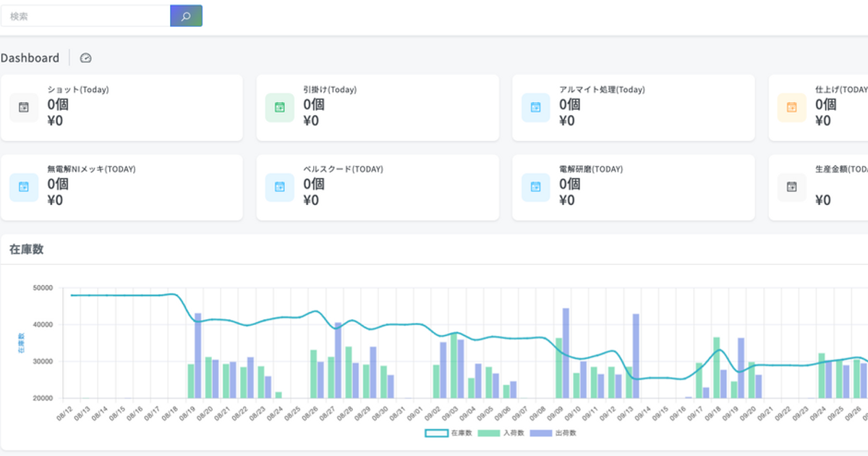Click the green 引掛け(Today) calendar icon
This screenshot has width=868, height=456.
tap(280, 107)
